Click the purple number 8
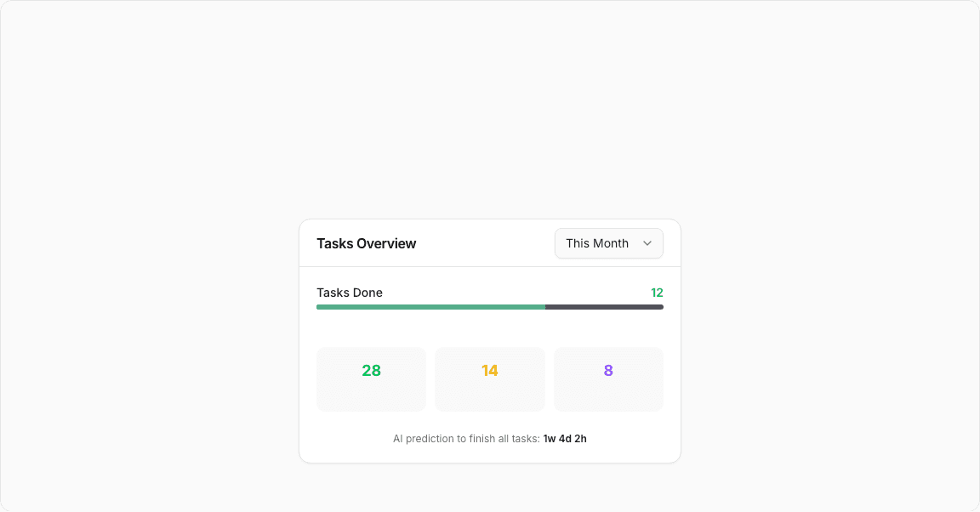 pos(608,371)
